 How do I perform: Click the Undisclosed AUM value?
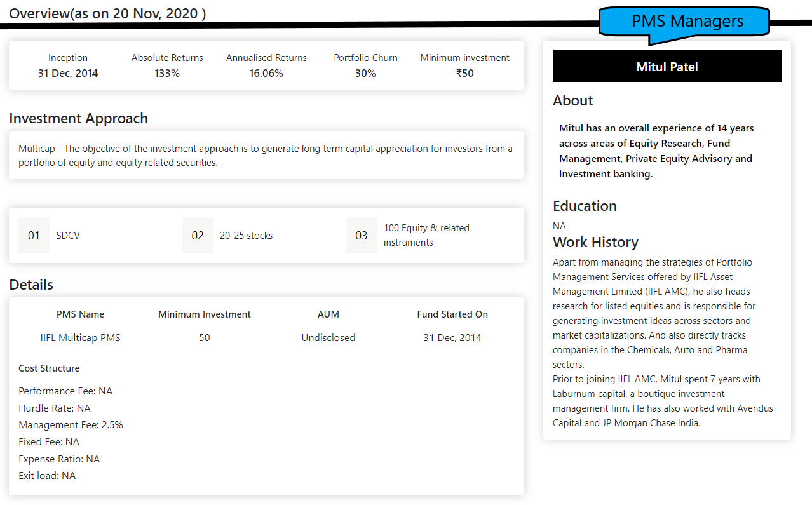coord(328,338)
